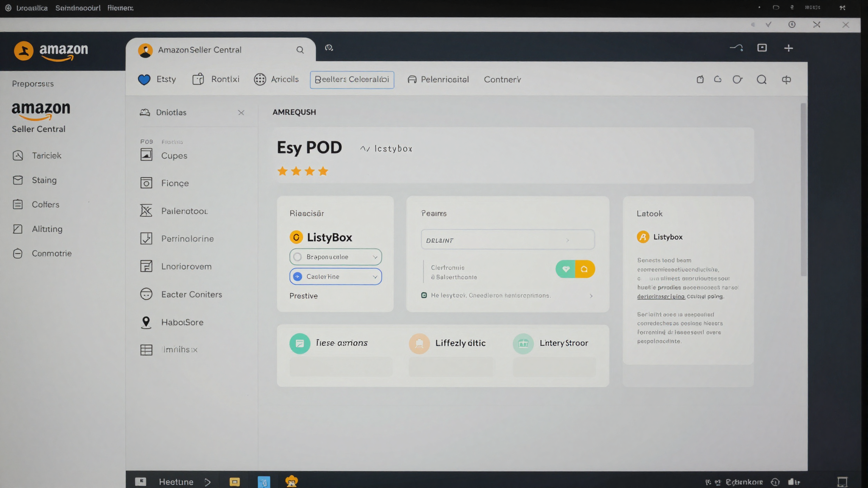Click the vertical scrollbar on right
868x488 pixels.
click(x=803, y=190)
